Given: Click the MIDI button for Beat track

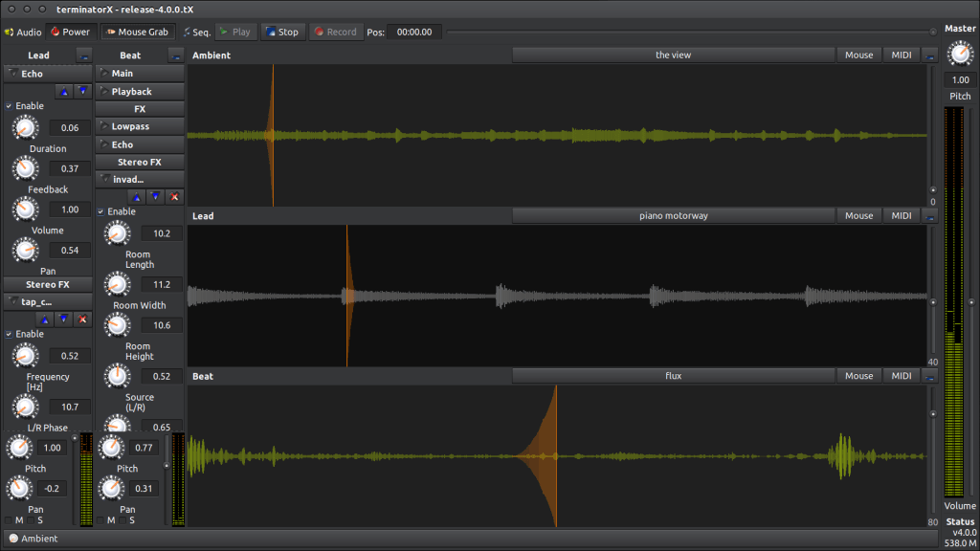Looking at the screenshot, I should tap(901, 376).
